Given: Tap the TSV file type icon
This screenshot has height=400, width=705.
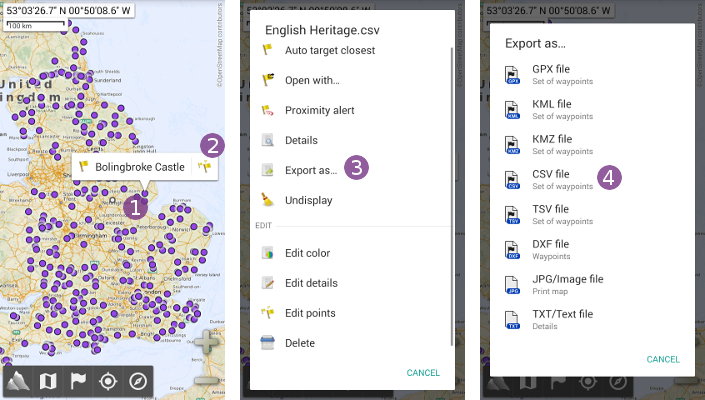Looking at the screenshot, I should (512, 215).
